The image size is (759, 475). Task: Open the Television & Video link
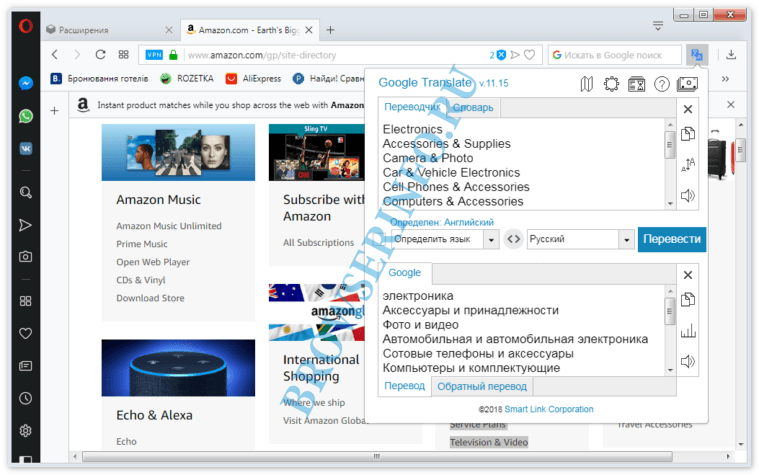[489, 442]
